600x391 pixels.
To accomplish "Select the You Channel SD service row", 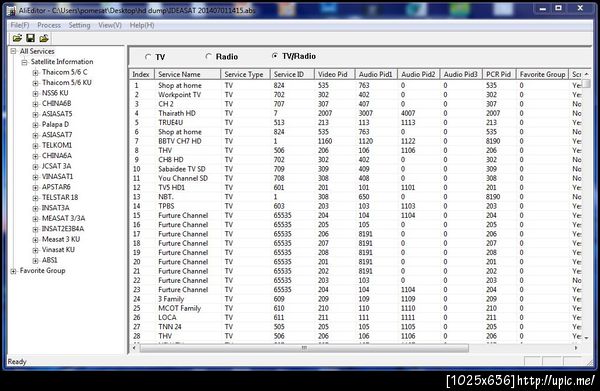I will (356, 178).
